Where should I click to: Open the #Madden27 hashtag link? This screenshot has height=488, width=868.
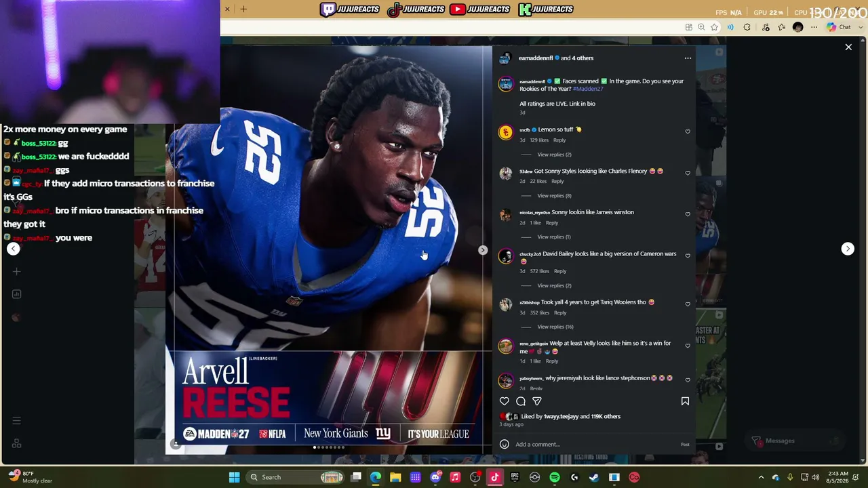588,89
